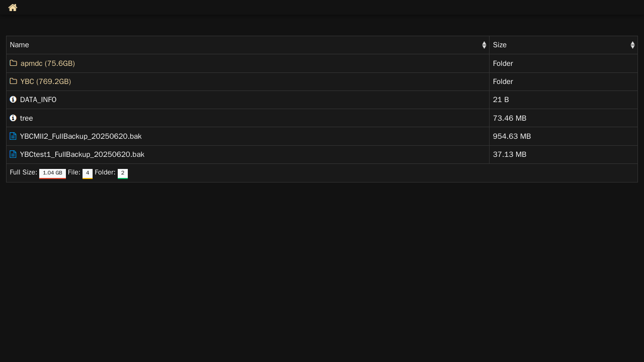Click the 1.04 GB full size badge

click(x=52, y=173)
